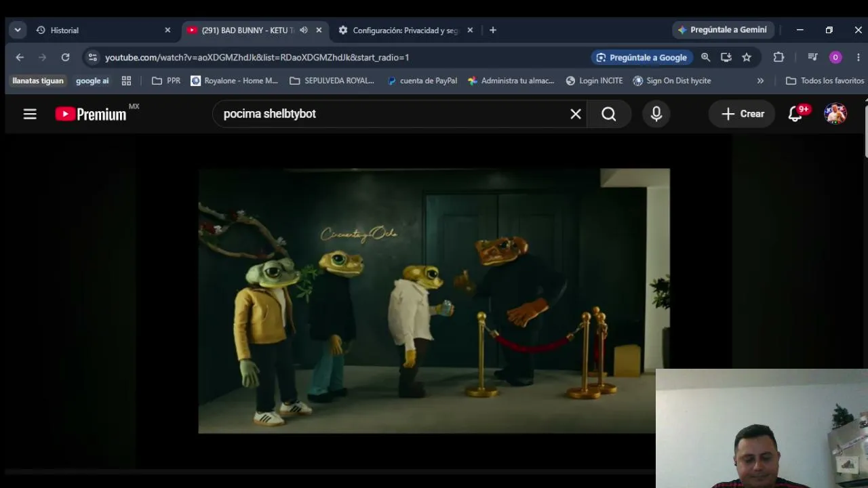This screenshot has height=488, width=868.
Task: Mute audio on the BAD BUNNY tab
Action: [x=304, y=30]
